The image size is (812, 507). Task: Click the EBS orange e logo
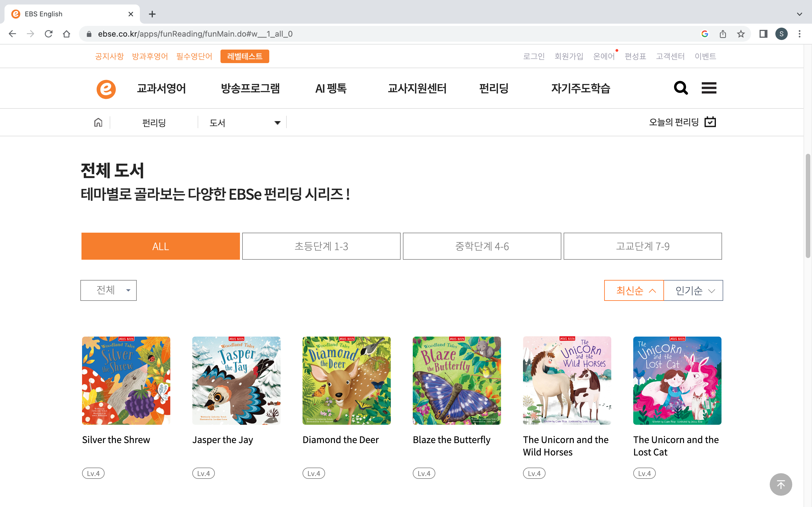pos(106,89)
